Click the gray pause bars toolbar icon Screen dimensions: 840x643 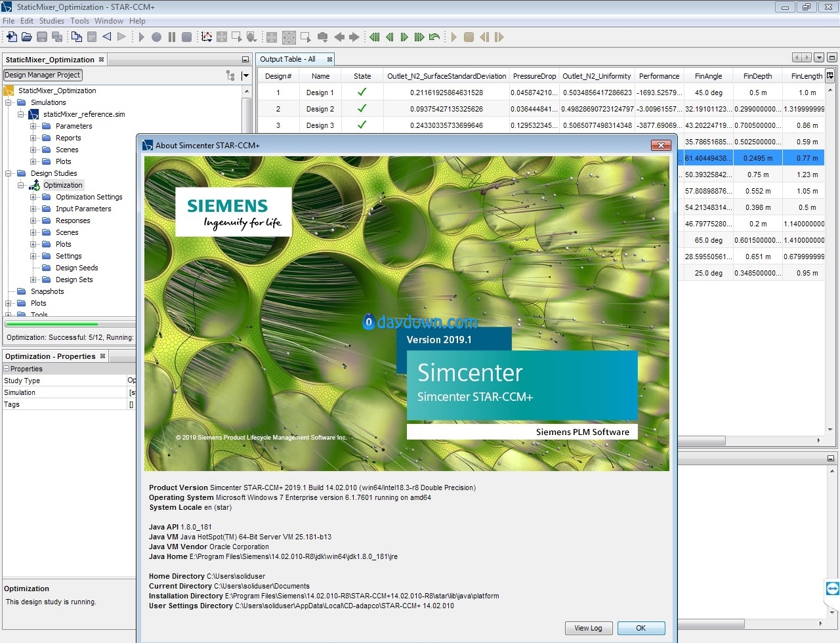[171, 37]
